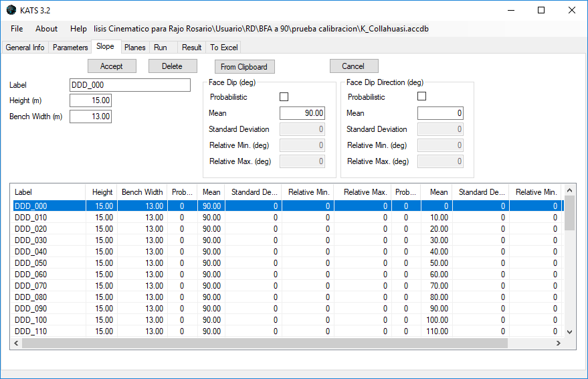Click the Relative Max. column header
This screenshot has height=379, width=588.
tap(363, 192)
